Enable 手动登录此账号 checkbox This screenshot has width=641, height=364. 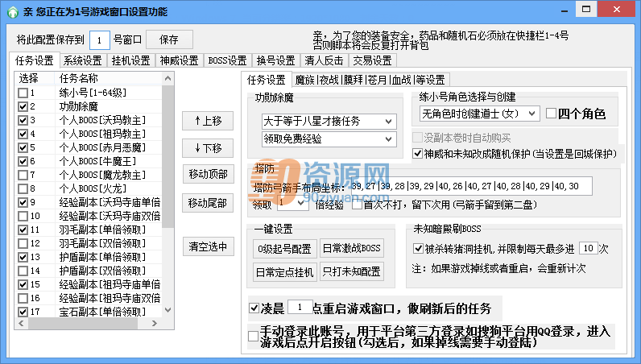click(x=253, y=336)
